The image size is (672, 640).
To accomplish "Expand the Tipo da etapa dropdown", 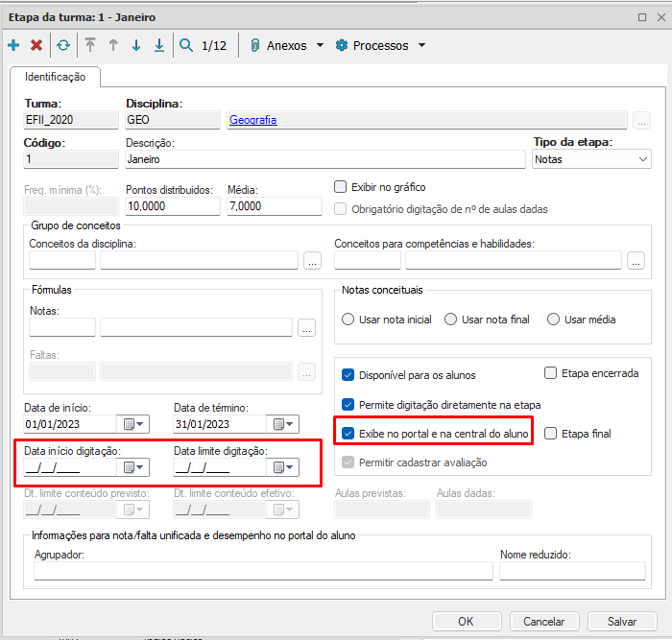I will tap(642, 159).
